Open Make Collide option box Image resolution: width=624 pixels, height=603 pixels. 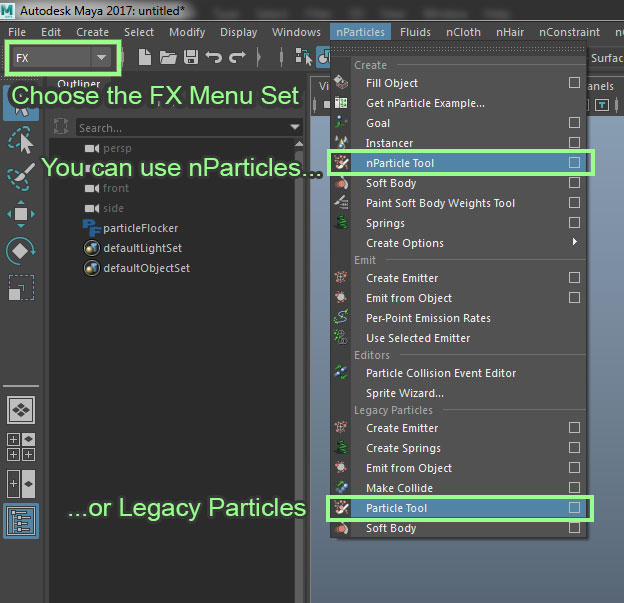coord(574,487)
